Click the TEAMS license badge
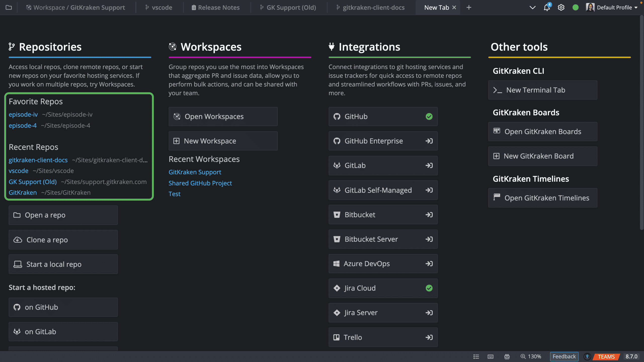The height and width of the screenshot is (362, 644). [606, 357]
